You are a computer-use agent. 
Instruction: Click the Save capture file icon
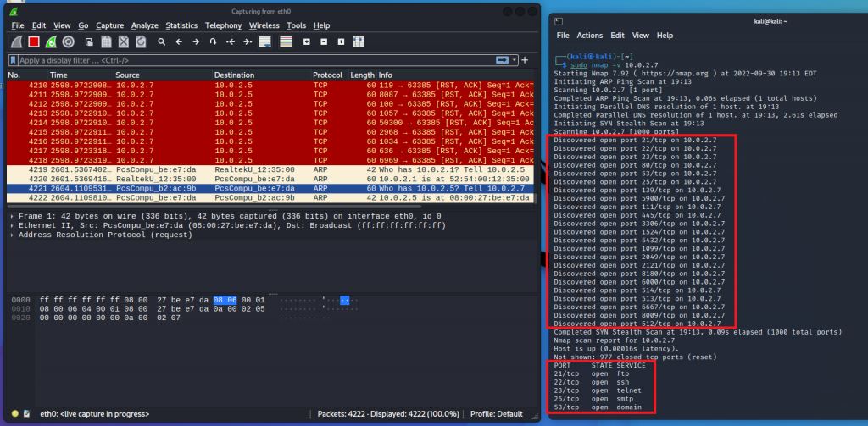click(106, 41)
